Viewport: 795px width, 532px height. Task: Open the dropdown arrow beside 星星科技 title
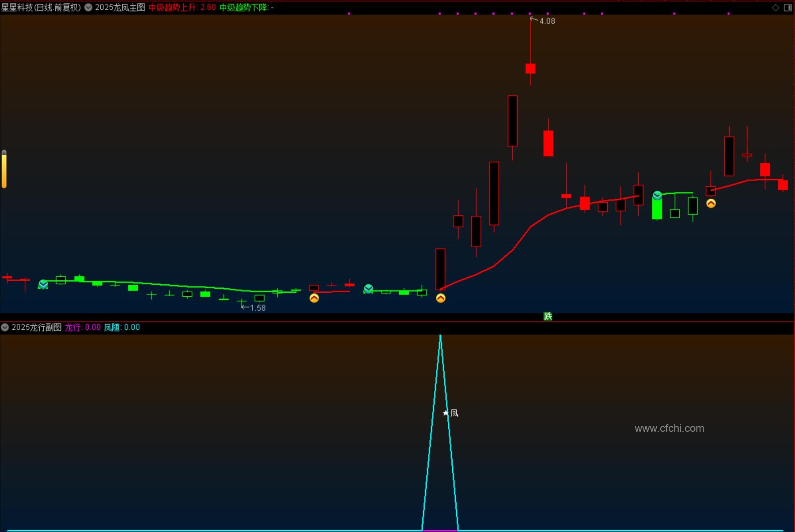(88, 8)
